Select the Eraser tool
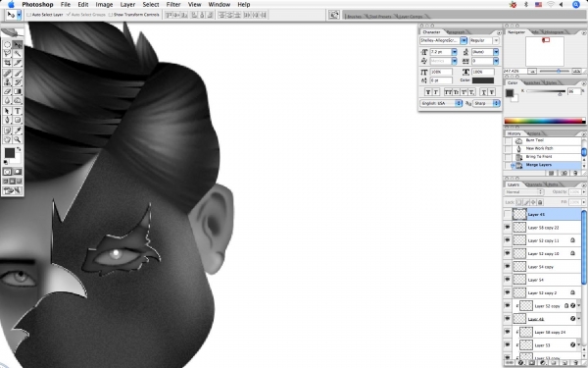Viewport: 588px width, 368px height. click(x=7, y=91)
